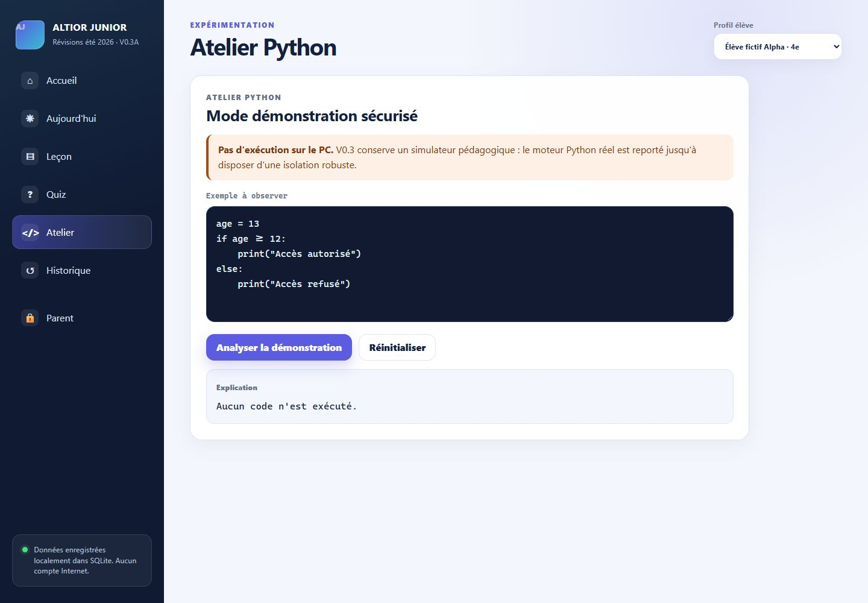
Task: Click the question mark icon beside Quiz
Action: [30, 195]
